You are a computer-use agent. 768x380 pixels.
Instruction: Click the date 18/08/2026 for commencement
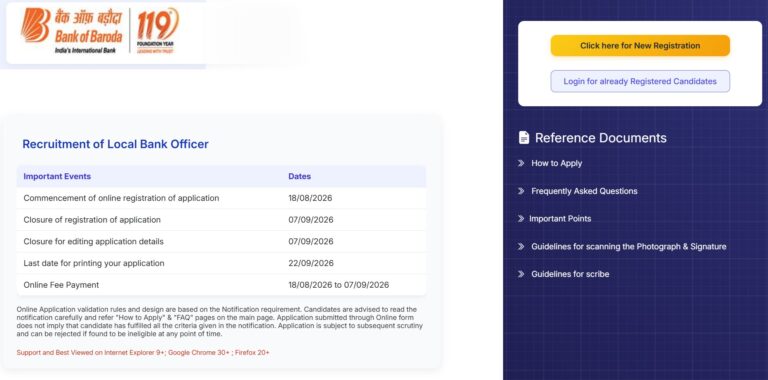[310, 198]
